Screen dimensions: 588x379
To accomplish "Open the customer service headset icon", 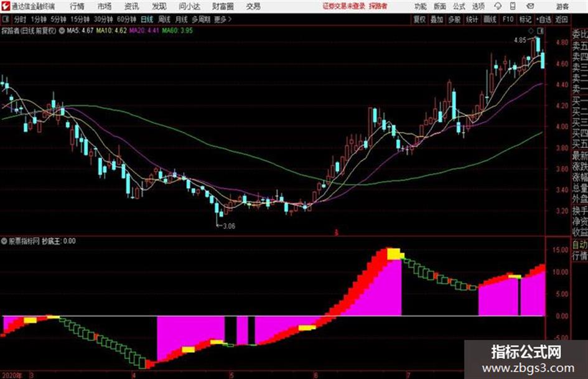I will (498, 6).
